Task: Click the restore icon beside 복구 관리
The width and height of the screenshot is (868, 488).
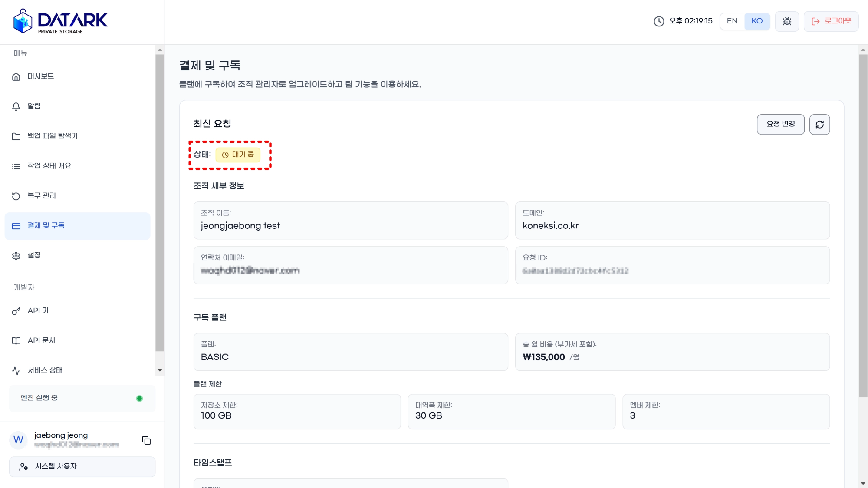Action: click(x=16, y=196)
